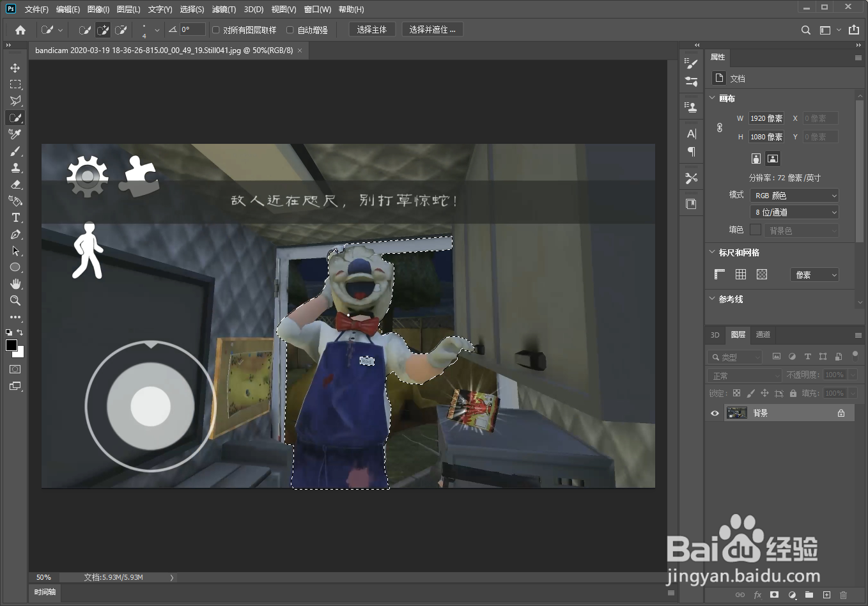The height and width of the screenshot is (606, 868).
Task: Toggle filter for type layers
Action: point(807,357)
